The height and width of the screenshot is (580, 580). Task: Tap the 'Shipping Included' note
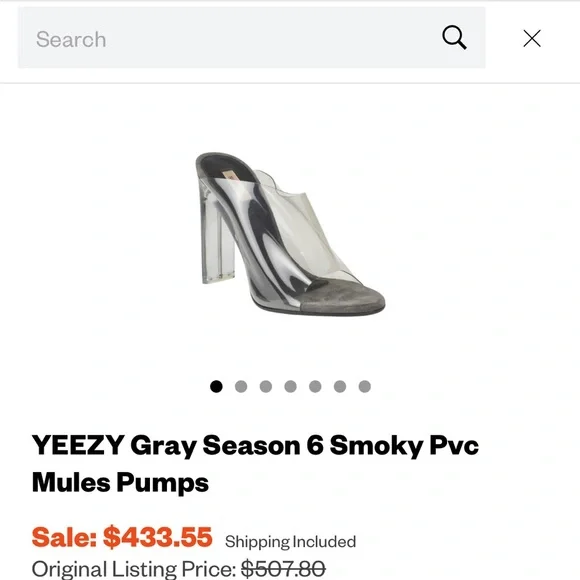tap(290, 542)
